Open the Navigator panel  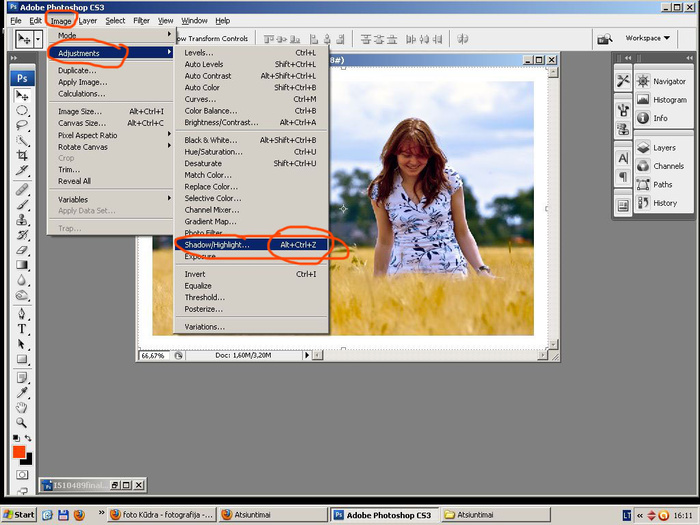click(x=669, y=81)
